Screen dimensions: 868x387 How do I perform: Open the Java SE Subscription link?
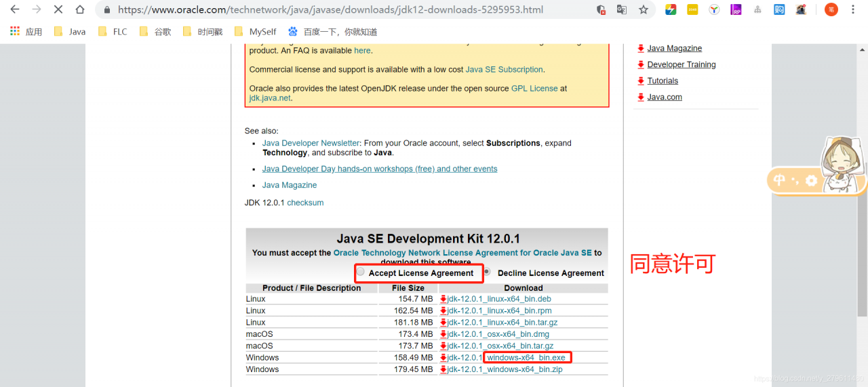504,69
